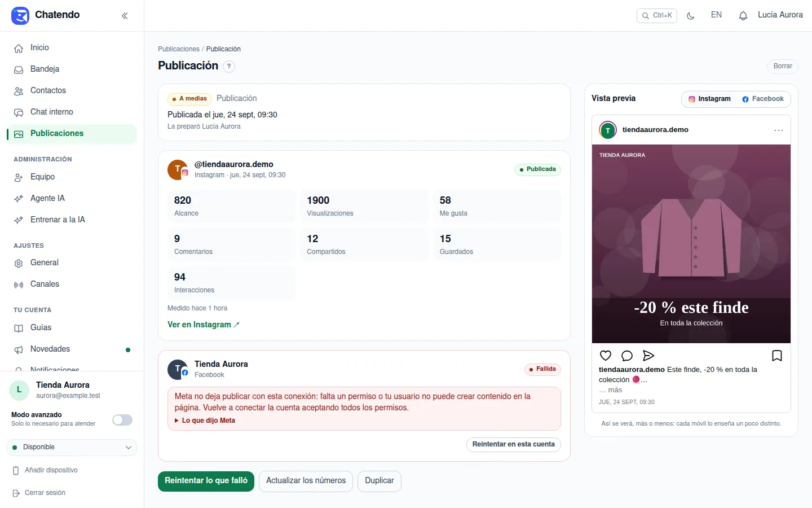Image resolution: width=812 pixels, height=508 pixels.
Task: Click the Tienda Aurora account avatar
Action: pos(19,390)
